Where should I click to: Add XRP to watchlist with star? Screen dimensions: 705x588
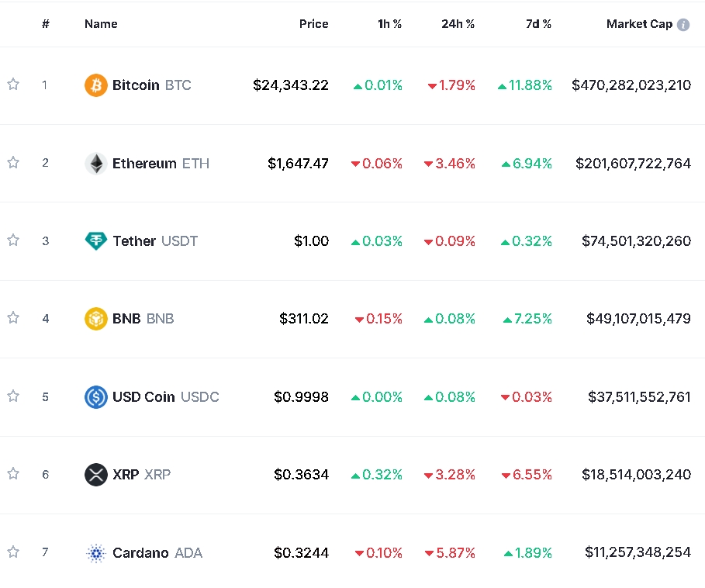click(13, 474)
